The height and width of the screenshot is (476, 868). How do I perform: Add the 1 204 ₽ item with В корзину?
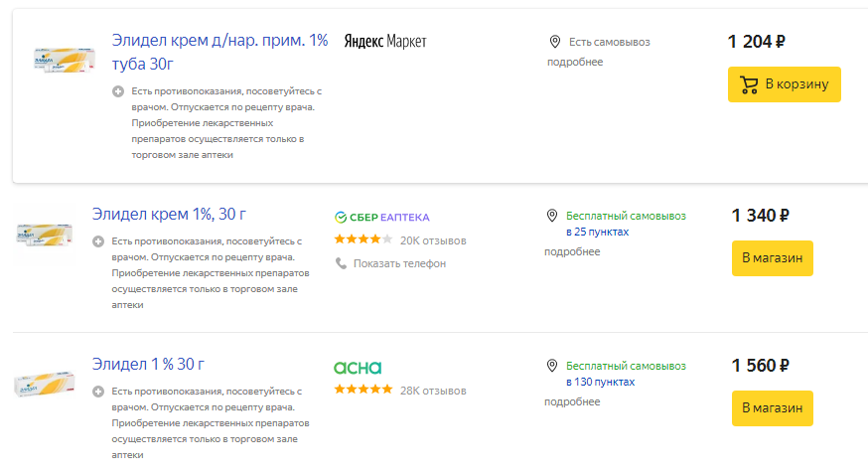784,84
